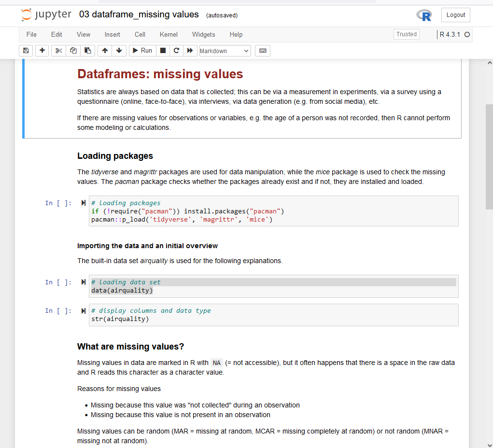Viewport: 493px width, 448px height.
Task: Click the save and checkpoint icon
Action: pos(26,51)
